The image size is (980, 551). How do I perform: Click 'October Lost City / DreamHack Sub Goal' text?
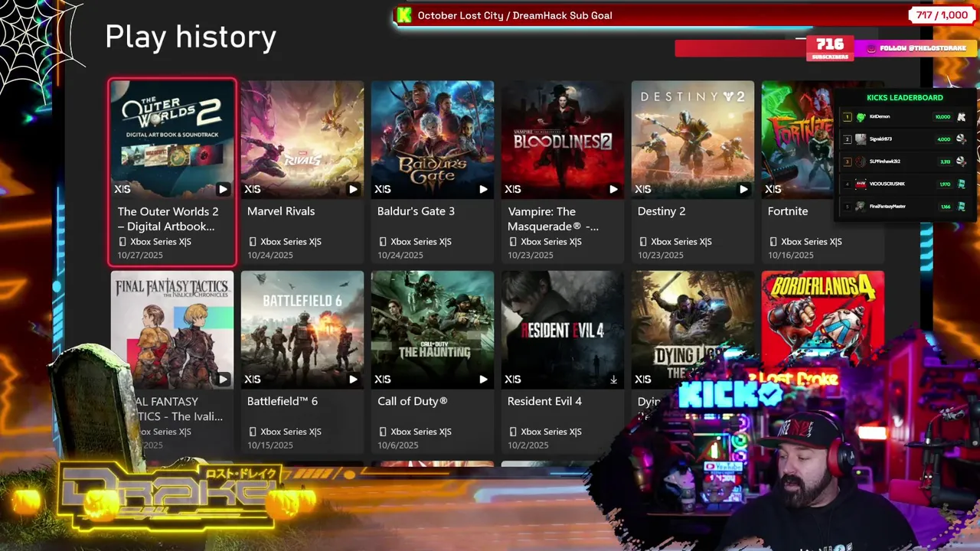[x=514, y=15]
